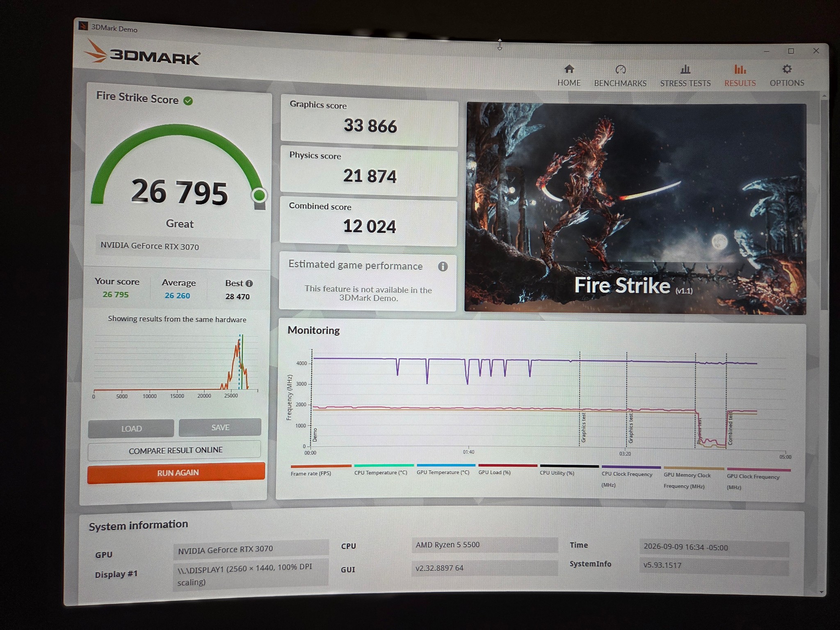Toggle Frame rate (FPS) legend series
Viewport: 840px width, 630px height.
tap(320, 470)
